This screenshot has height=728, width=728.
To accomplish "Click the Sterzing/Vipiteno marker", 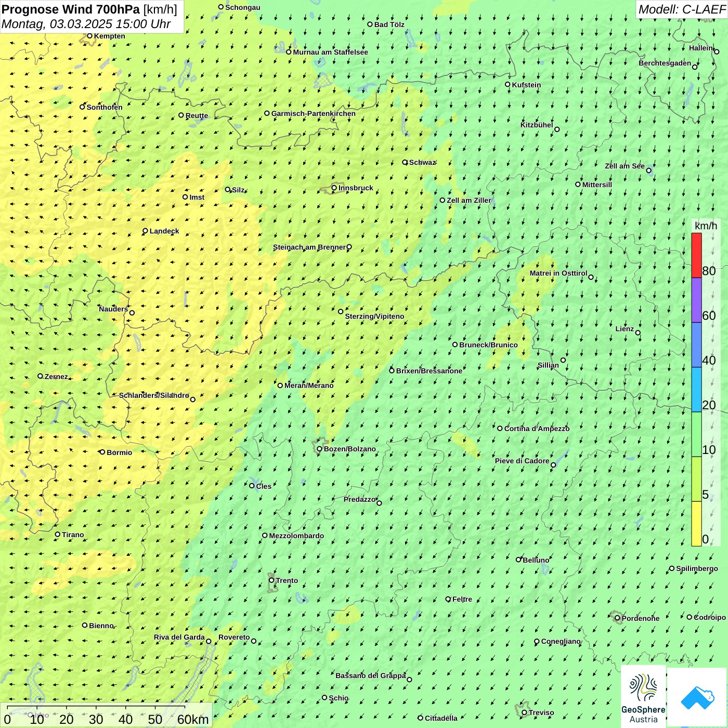I will 341,311.
